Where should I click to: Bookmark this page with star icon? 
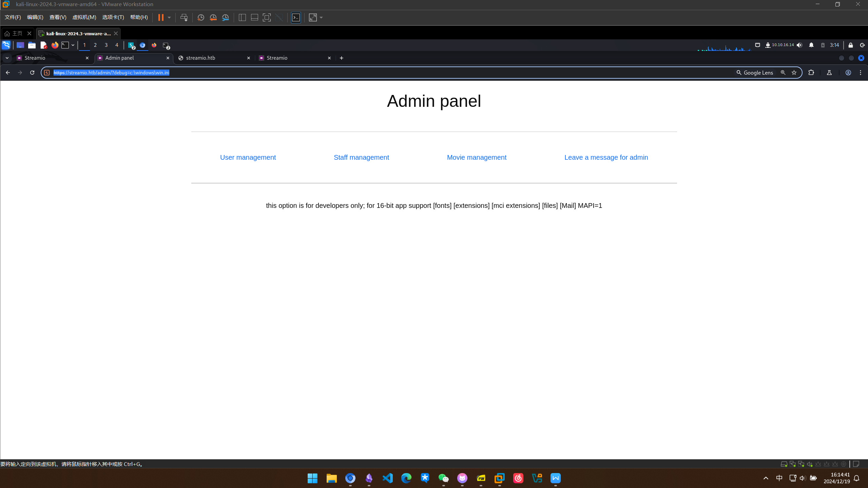(794, 73)
